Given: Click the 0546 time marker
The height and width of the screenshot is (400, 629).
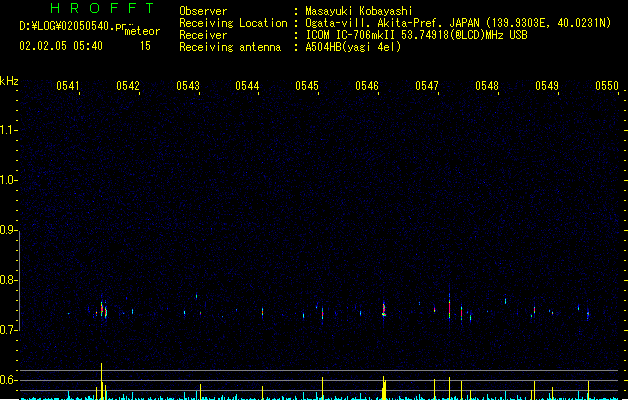Looking at the screenshot, I should (x=367, y=86).
